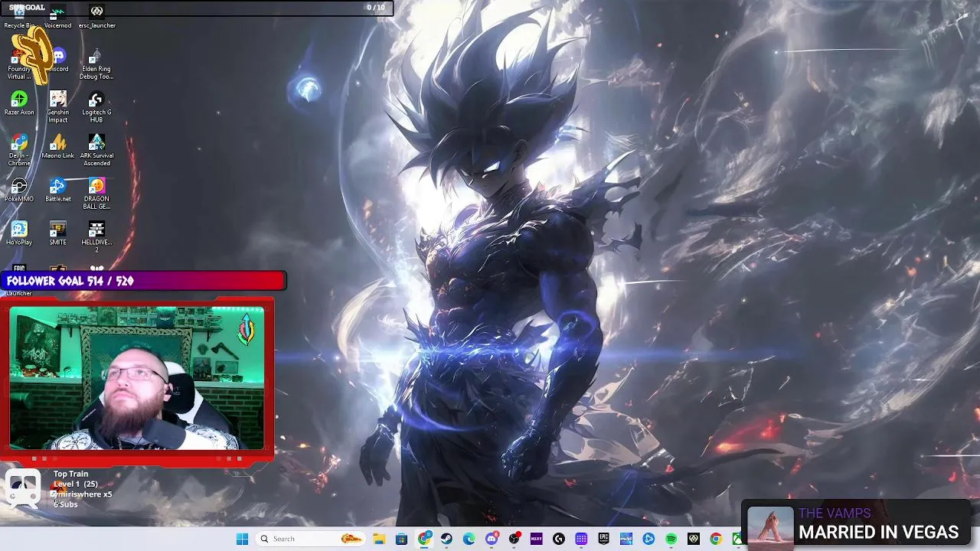The image size is (980, 551).
Task: Open Microsoft Edge from the taskbar
Action: pyautogui.click(x=469, y=539)
